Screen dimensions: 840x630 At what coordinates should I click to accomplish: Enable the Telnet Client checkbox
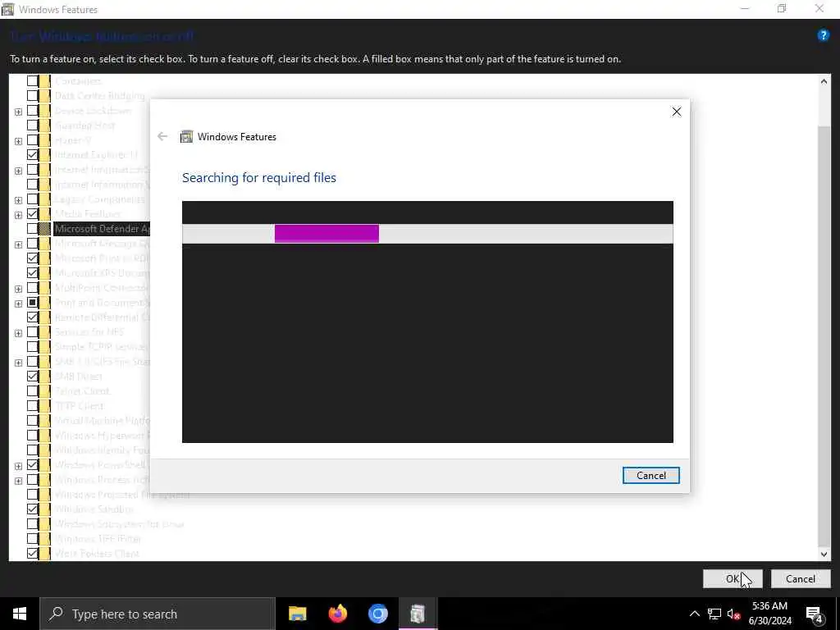coord(32,391)
